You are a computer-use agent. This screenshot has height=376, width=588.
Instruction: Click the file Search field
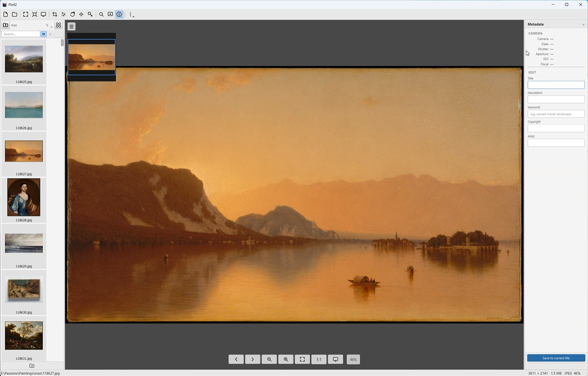tap(21, 34)
